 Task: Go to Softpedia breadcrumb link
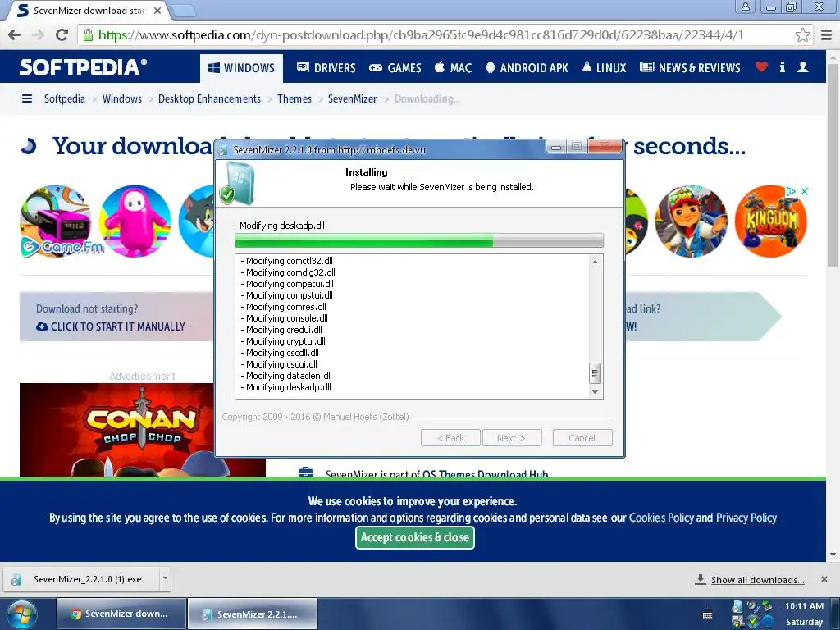(64, 98)
